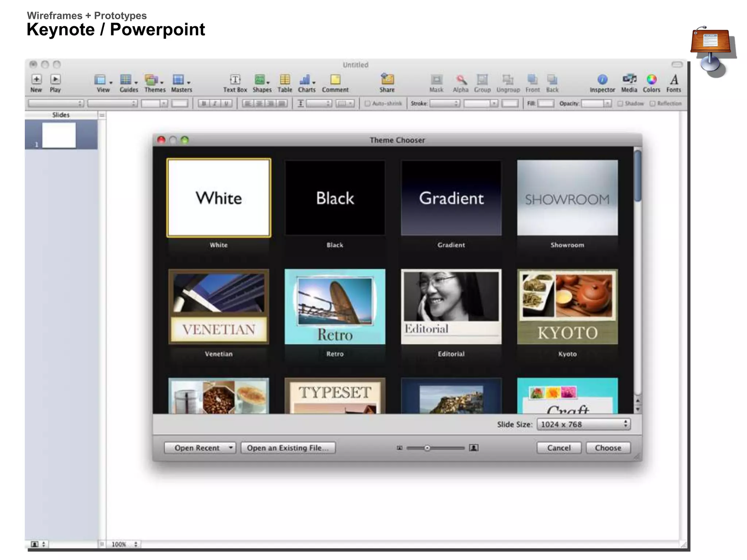Open the Opacity dropdown

(x=596, y=104)
